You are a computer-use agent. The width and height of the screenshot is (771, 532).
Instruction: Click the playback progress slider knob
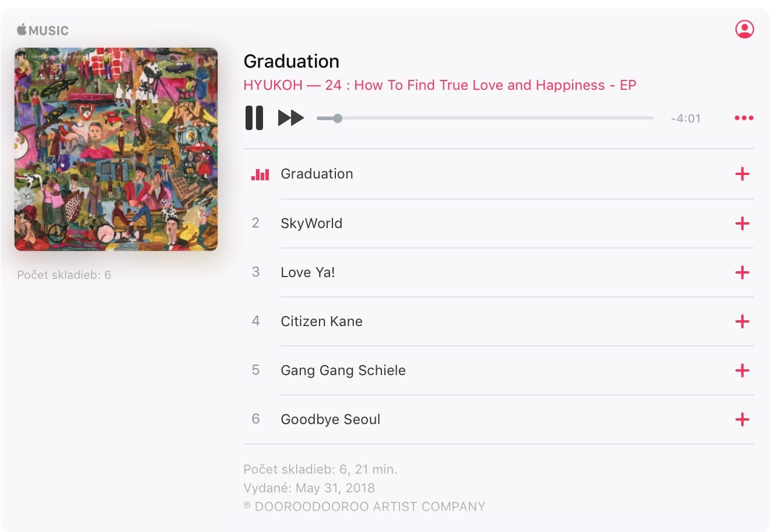tap(337, 118)
